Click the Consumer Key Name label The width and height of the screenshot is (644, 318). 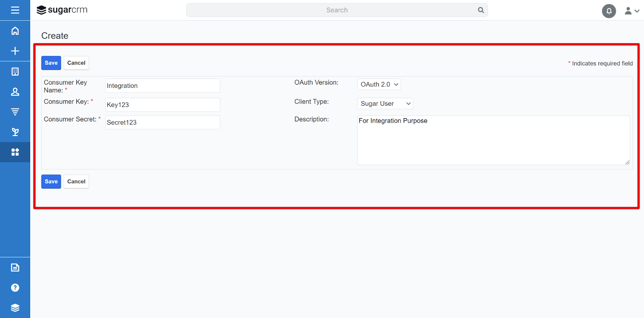click(x=66, y=86)
